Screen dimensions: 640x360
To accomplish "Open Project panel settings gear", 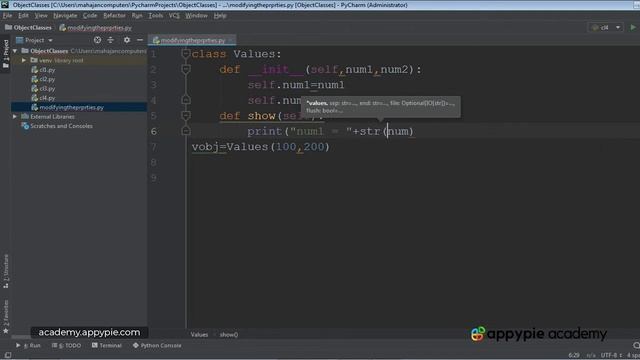I will (x=127, y=40).
